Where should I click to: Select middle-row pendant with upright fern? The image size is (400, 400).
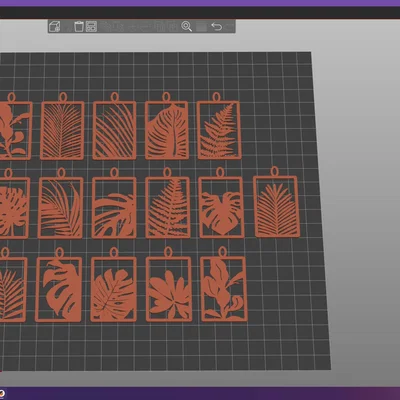click(x=167, y=203)
